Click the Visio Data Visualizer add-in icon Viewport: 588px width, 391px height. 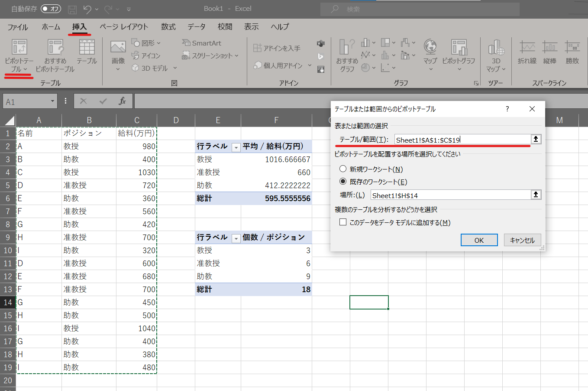click(320, 43)
